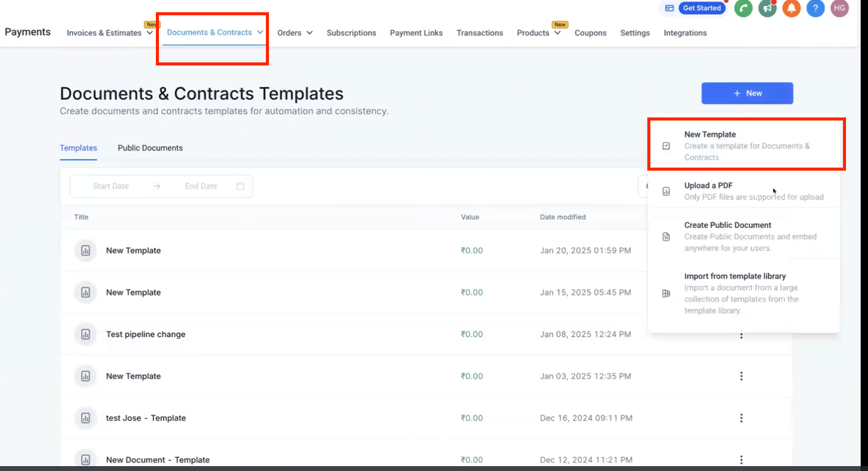868x471 pixels.
Task: Open the orange notifications bell
Action: [x=791, y=9]
